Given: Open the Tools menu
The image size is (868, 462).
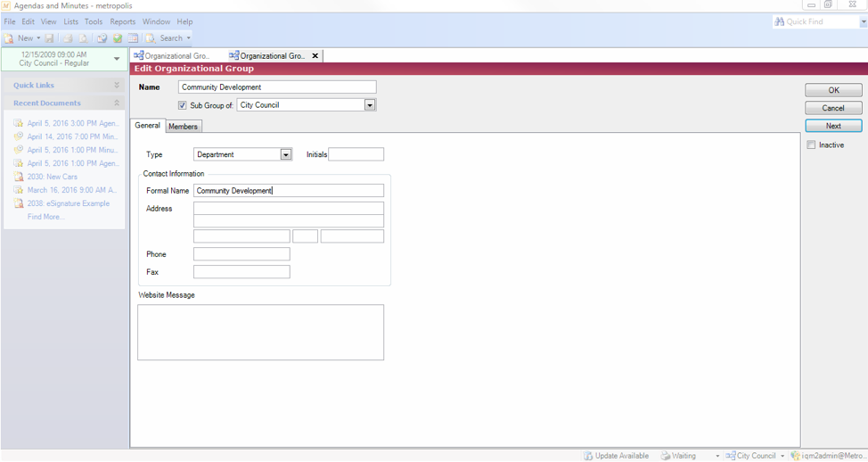Looking at the screenshot, I should point(94,21).
